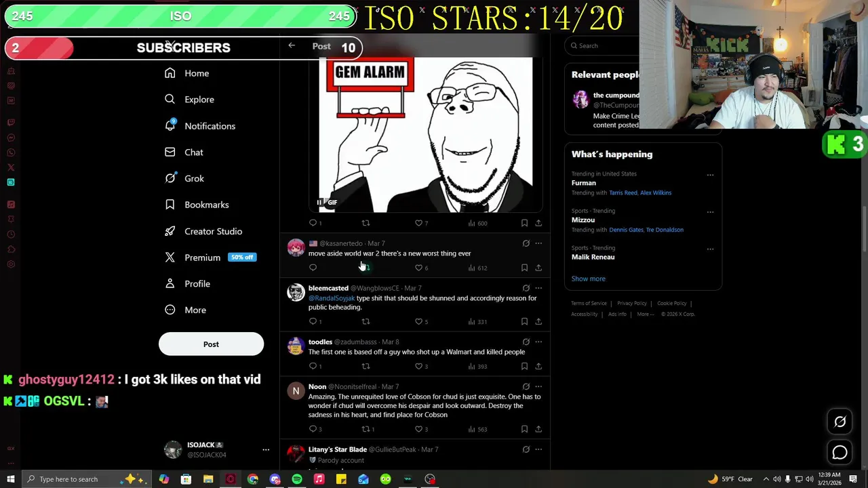Open options for the Malik Reneau trend
The height and width of the screenshot is (488, 868).
[x=710, y=249]
